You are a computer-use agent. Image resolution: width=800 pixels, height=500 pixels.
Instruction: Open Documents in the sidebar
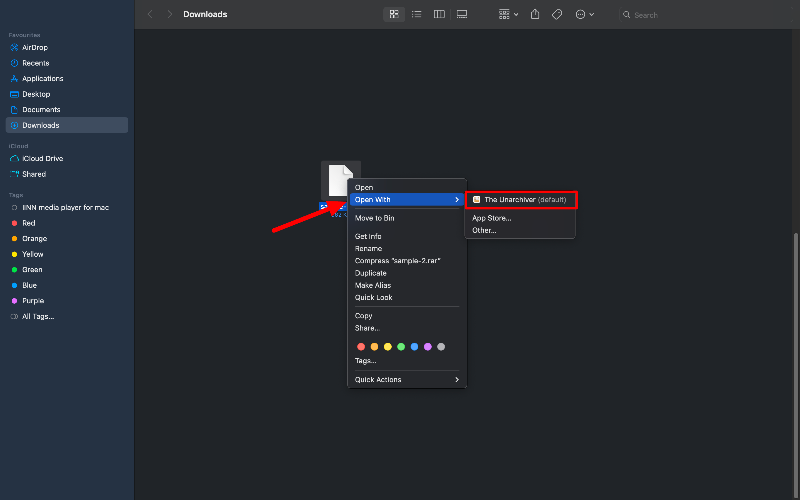(x=67, y=110)
